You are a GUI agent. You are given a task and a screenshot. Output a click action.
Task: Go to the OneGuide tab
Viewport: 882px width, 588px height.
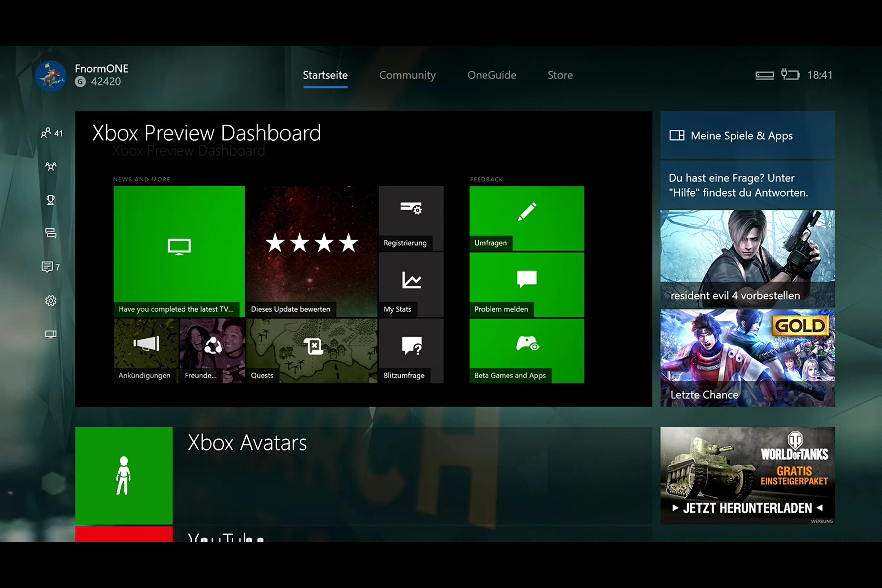click(x=492, y=75)
